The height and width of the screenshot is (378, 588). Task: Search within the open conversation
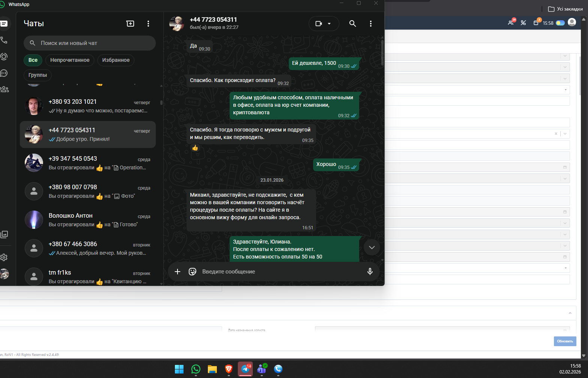352,24
